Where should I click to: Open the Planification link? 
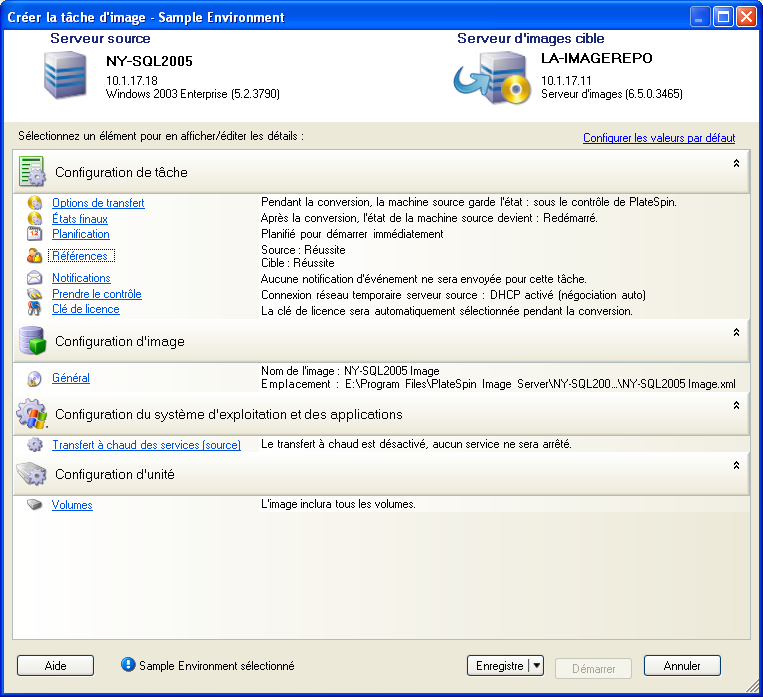pos(81,234)
